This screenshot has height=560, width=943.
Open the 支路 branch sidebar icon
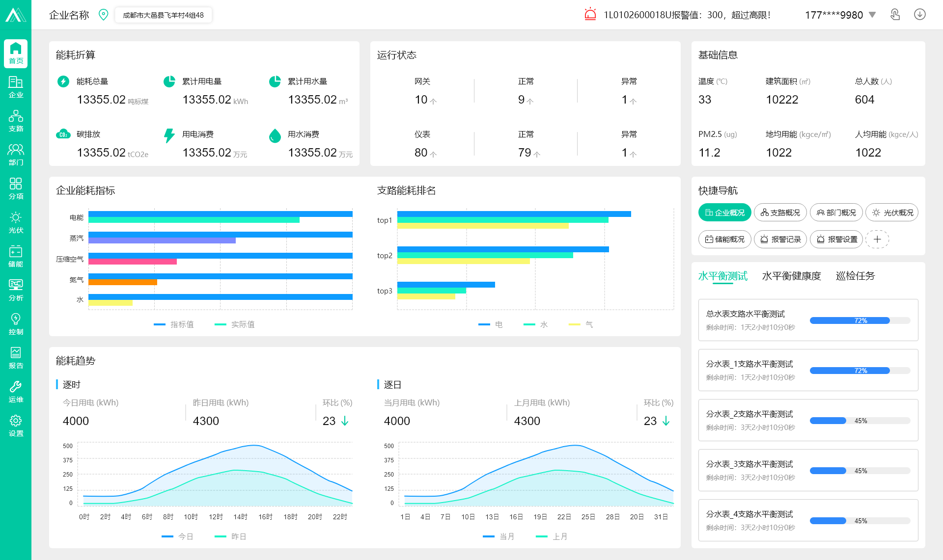(16, 121)
